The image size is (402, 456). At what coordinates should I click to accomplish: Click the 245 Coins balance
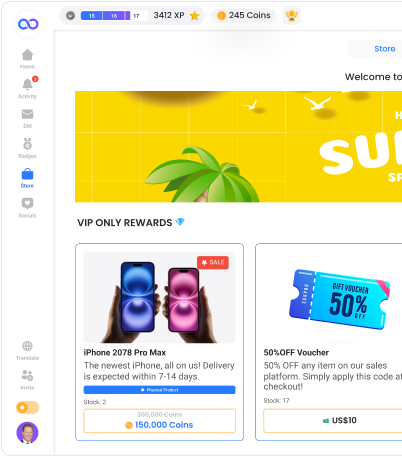click(x=244, y=15)
